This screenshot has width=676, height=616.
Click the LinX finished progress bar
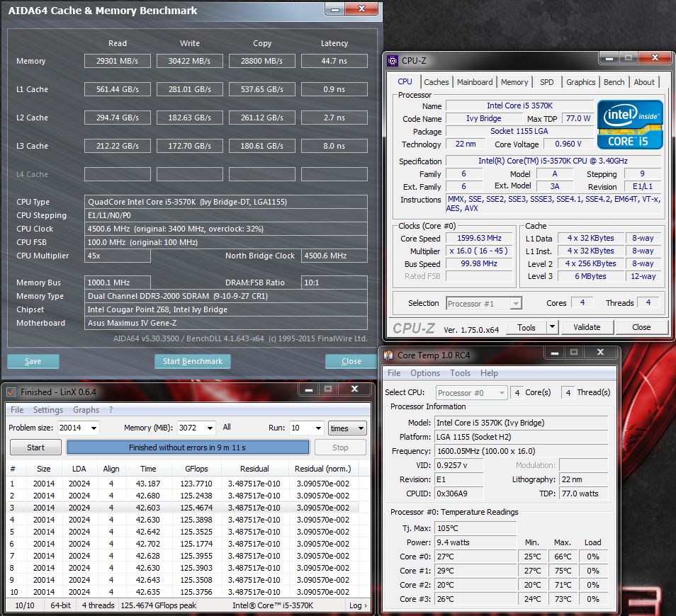pos(188,447)
